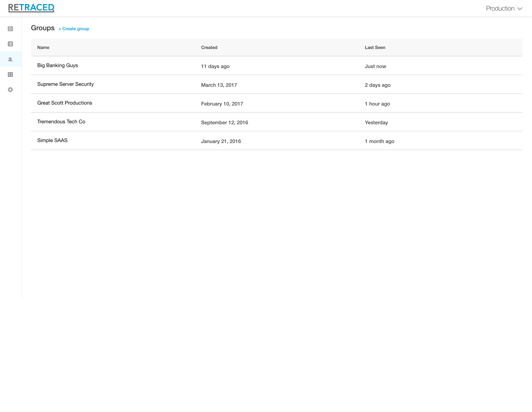Open the Supreme Server Security group
532x412 pixels.
pos(65,84)
